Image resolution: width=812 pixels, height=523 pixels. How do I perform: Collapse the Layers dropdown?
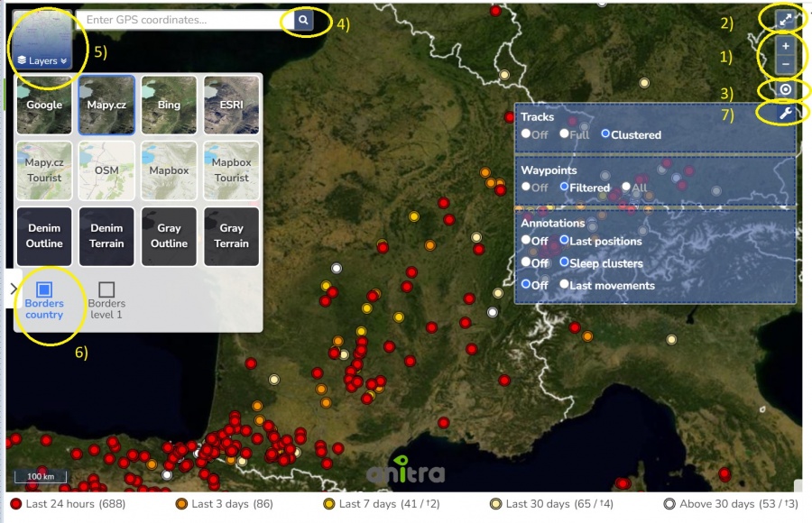tap(42, 61)
